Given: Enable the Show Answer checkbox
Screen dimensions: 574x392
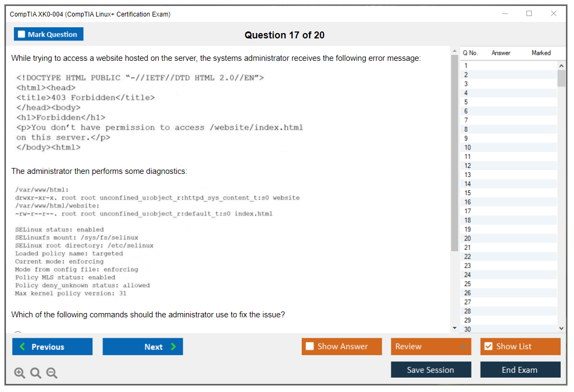Looking at the screenshot, I should [x=310, y=347].
